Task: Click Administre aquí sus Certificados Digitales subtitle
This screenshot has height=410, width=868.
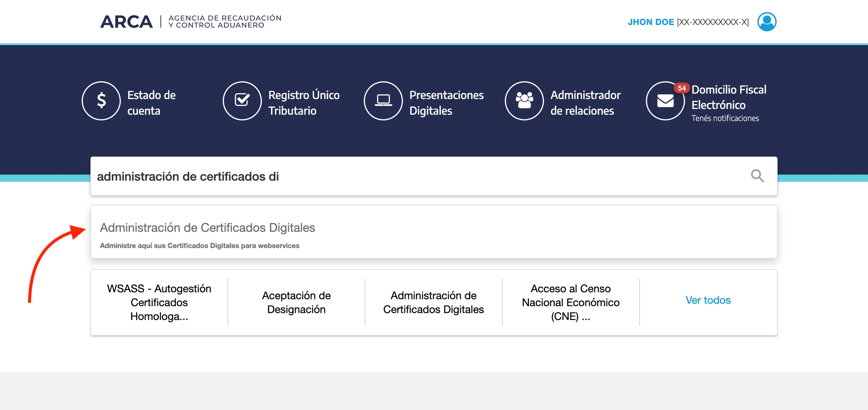Action: [199, 245]
